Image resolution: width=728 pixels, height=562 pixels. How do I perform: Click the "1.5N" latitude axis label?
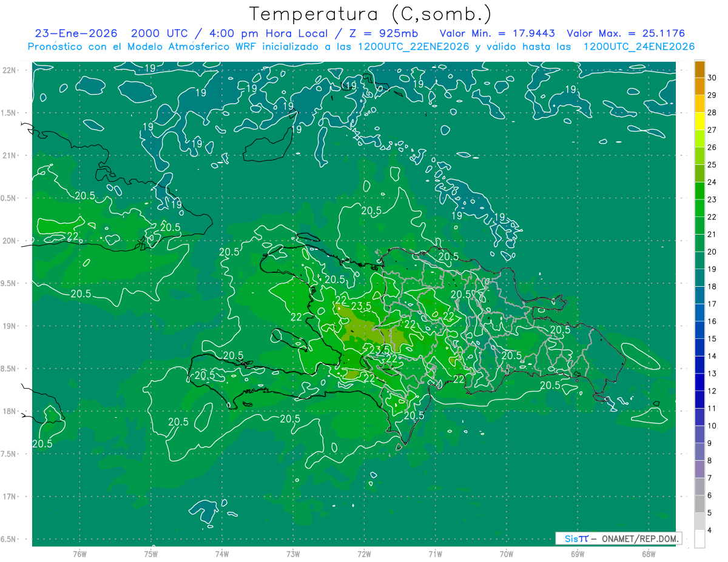[8, 113]
